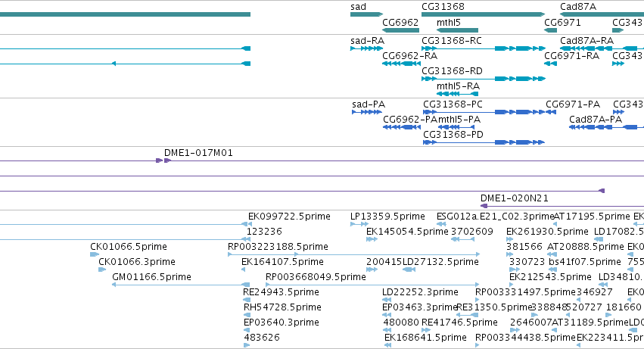Select the sad gene label
644x349 pixels.
click(358, 7)
